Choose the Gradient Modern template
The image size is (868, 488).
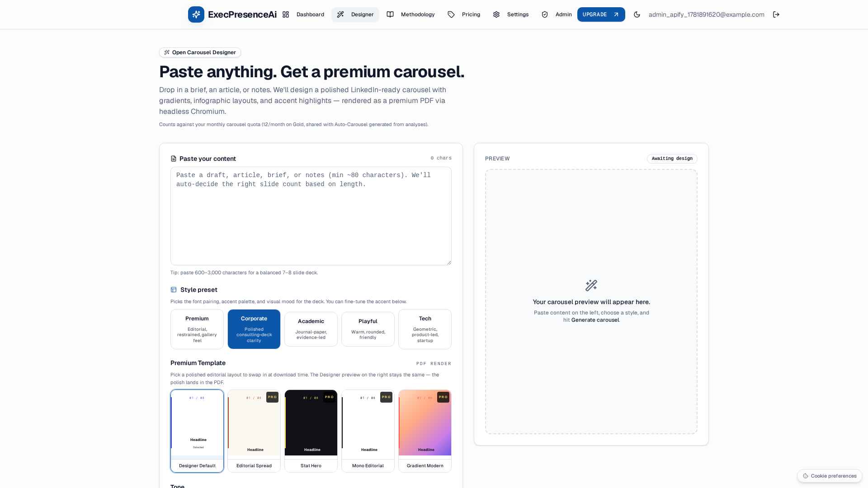coord(425,431)
